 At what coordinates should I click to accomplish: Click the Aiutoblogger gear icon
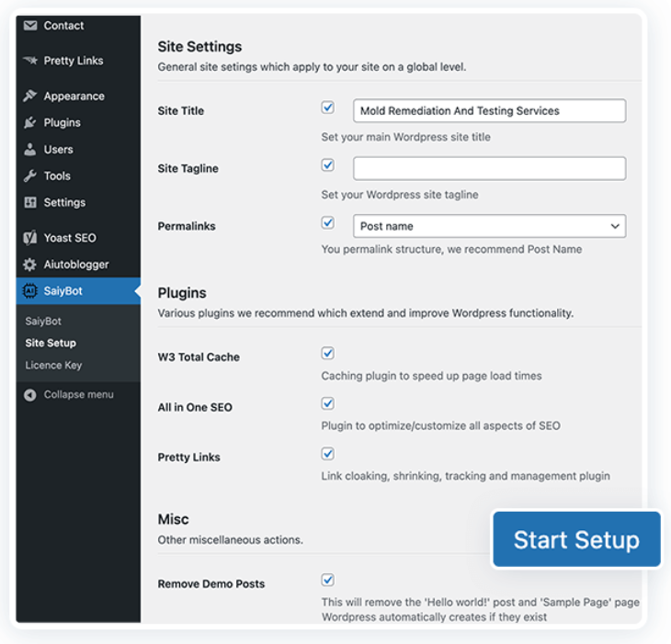30,265
